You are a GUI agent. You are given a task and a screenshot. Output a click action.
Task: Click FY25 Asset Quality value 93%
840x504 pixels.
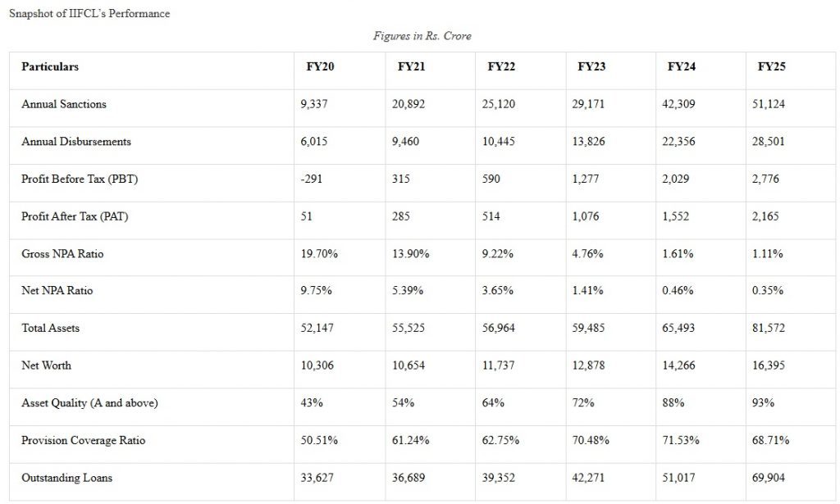click(763, 403)
